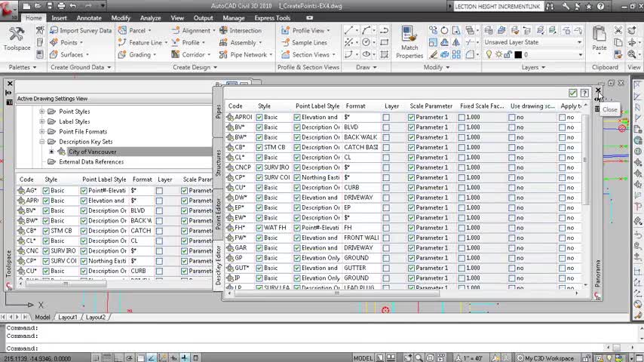
Task: Click the Sample Lines tool
Action: coord(305,42)
